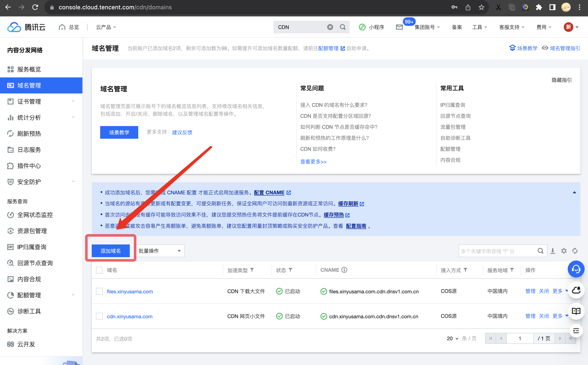
Task: Open the cloud assistant floating button
Action: (576, 290)
